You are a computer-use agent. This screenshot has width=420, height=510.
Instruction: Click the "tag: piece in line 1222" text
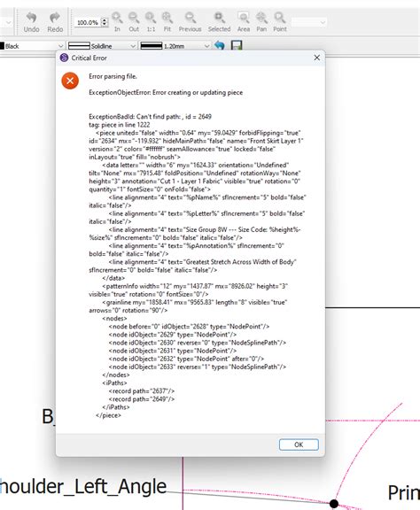pyautogui.click(x=120, y=125)
